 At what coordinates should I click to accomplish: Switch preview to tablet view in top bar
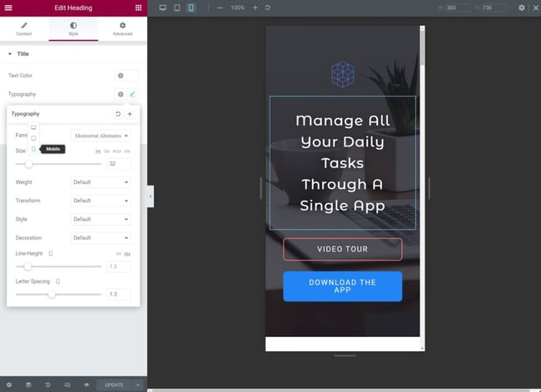coord(176,7)
